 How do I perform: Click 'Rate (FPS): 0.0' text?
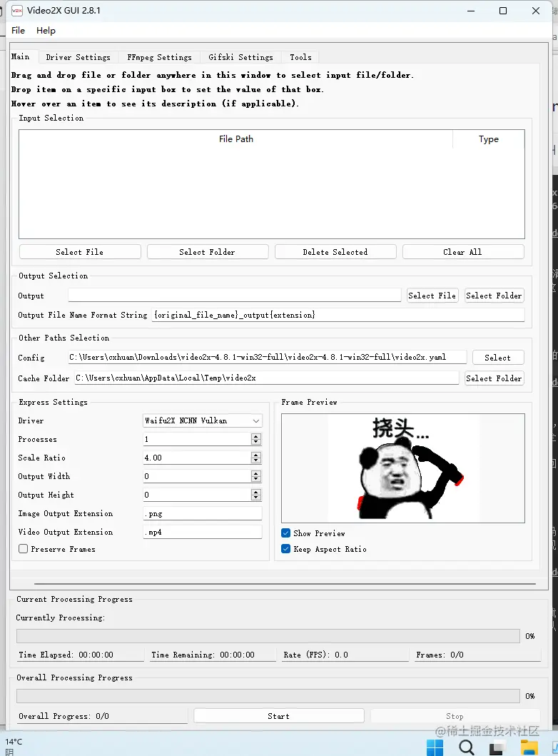point(315,655)
